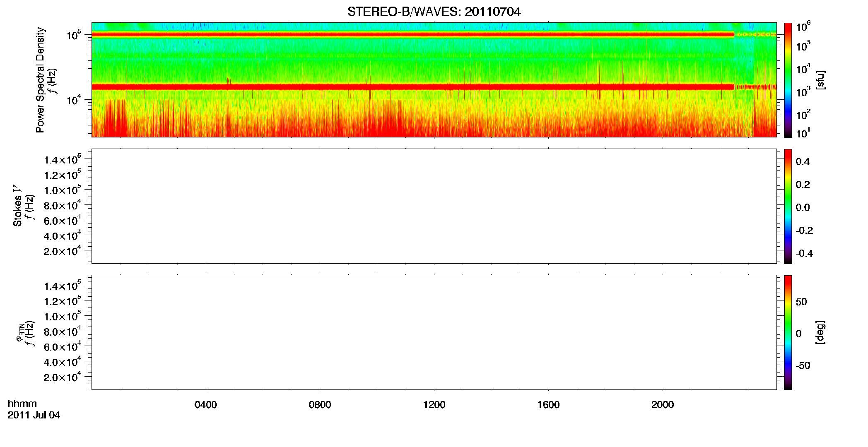Click the 2.0×10^4 tick in phi RTN panel
This screenshot has width=868, height=447.
pyautogui.click(x=63, y=377)
